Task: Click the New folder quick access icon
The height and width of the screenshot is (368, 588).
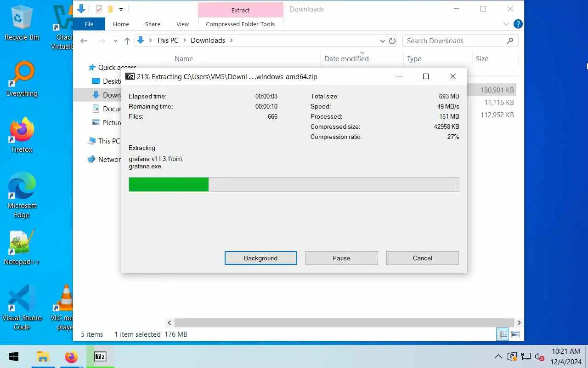Action: (110, 9)
